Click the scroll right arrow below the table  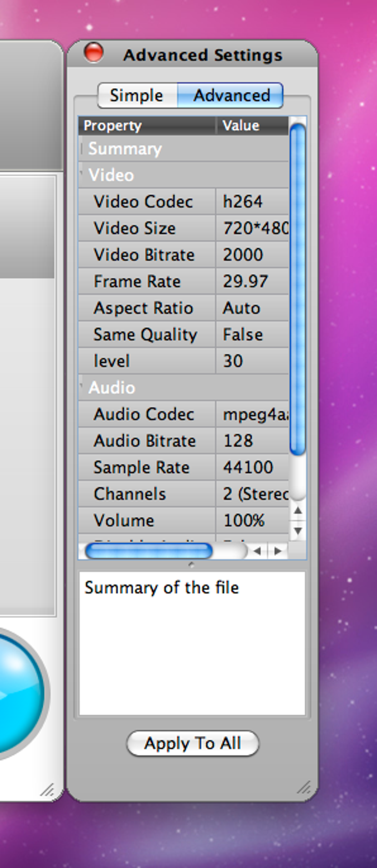pyautogui.click(x=278, y=551)
